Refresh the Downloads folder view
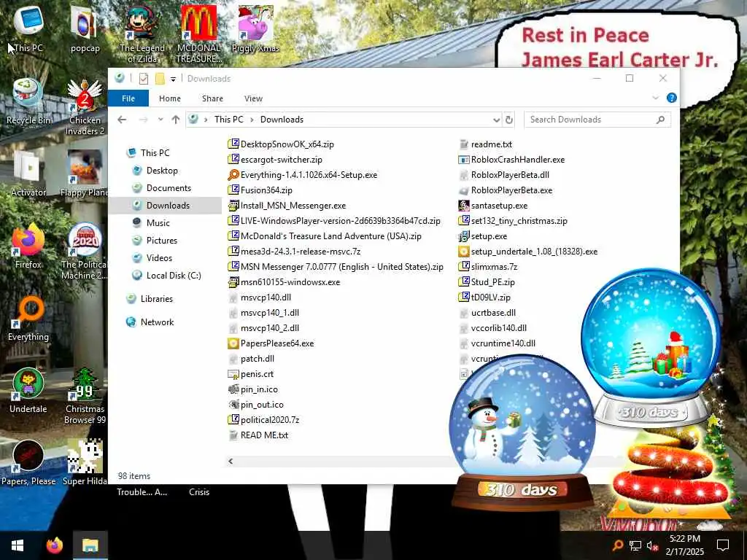Viewport: 747px width, 560px height. [x=508, y=120]
